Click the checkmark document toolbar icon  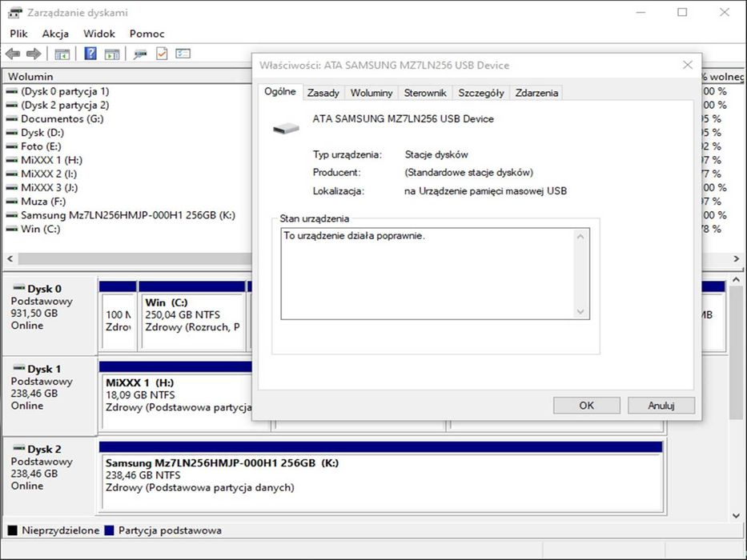click(x=162, y=54)
